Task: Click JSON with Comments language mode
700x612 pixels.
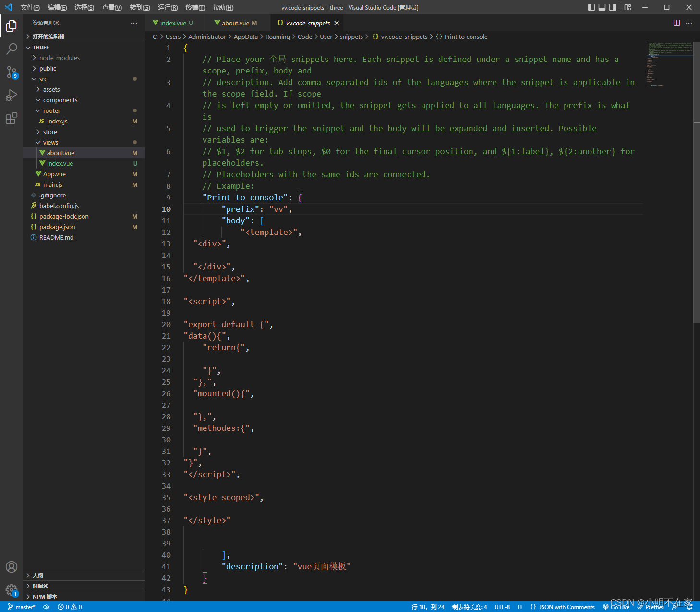Action: 562,607
